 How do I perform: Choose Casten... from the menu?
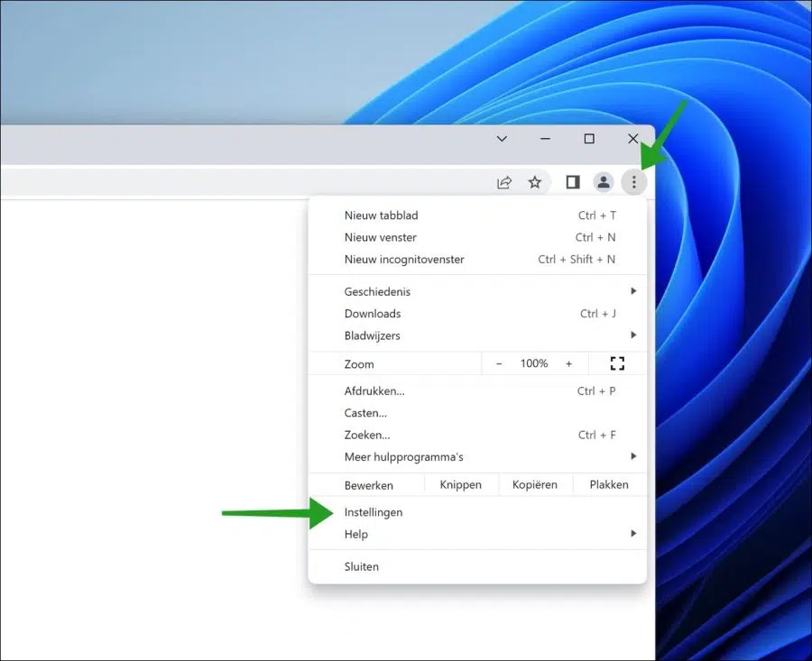(x=477, y=413)
